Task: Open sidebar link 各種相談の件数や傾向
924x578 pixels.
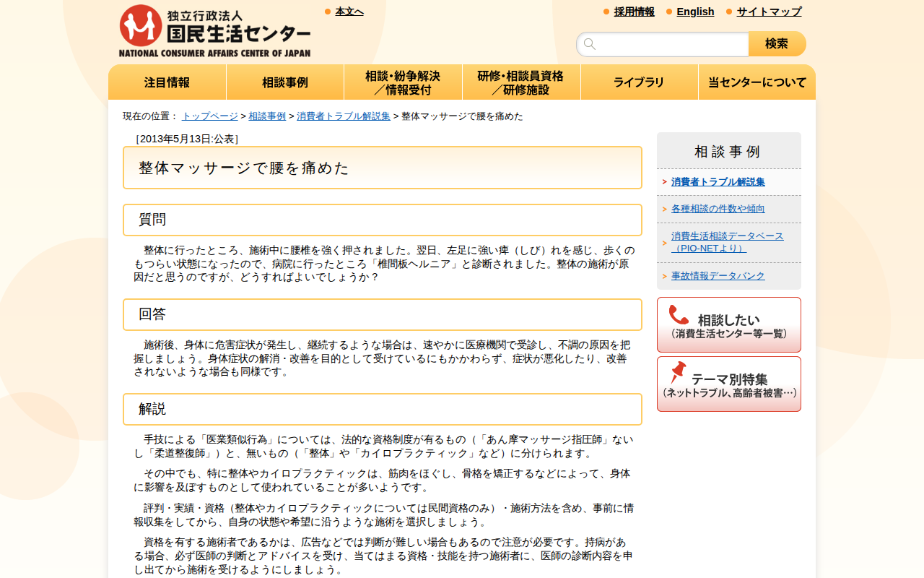Action: point(718,209)
